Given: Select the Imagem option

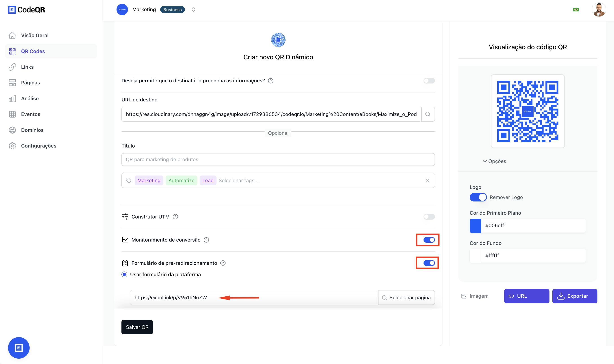Looking at the screenshot, I should click(475, 296).
